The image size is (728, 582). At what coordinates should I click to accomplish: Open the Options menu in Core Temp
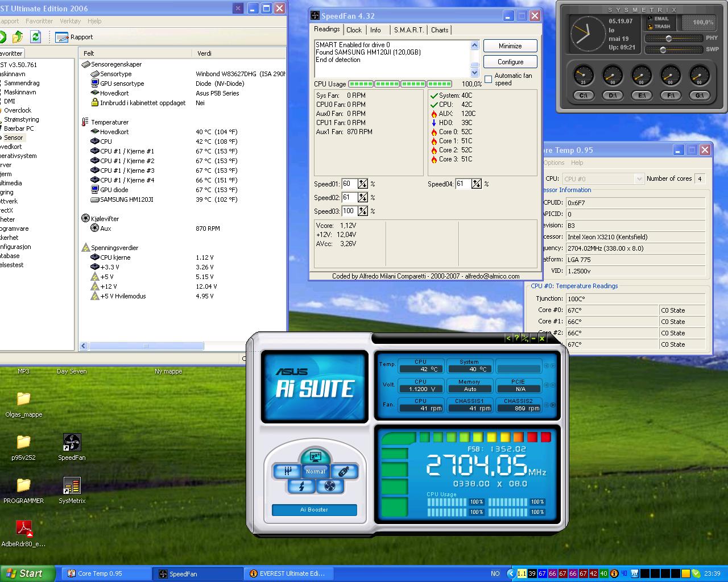point(554,163)
